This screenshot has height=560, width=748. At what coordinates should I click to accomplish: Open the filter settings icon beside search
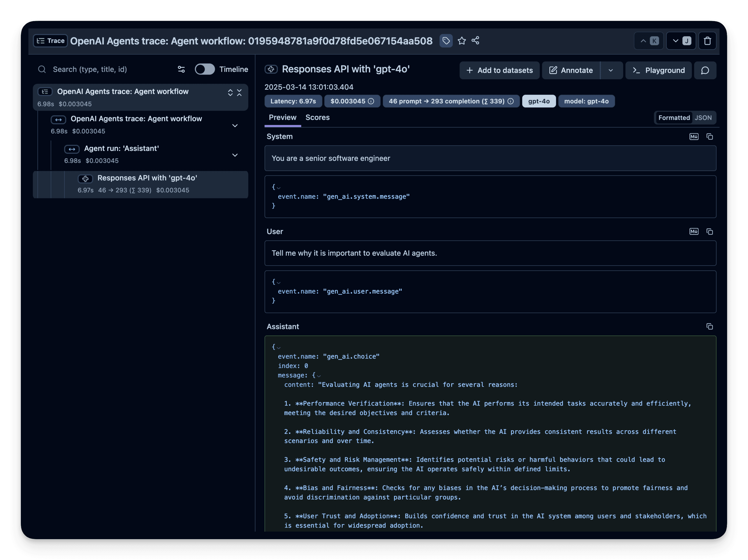(x=181, y=69)
